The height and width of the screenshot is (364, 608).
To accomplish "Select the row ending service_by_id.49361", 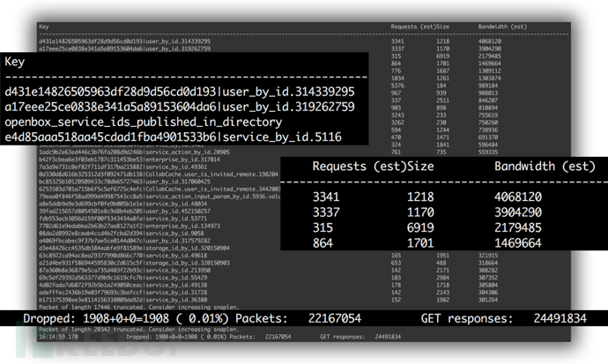I will pos(122,167).
